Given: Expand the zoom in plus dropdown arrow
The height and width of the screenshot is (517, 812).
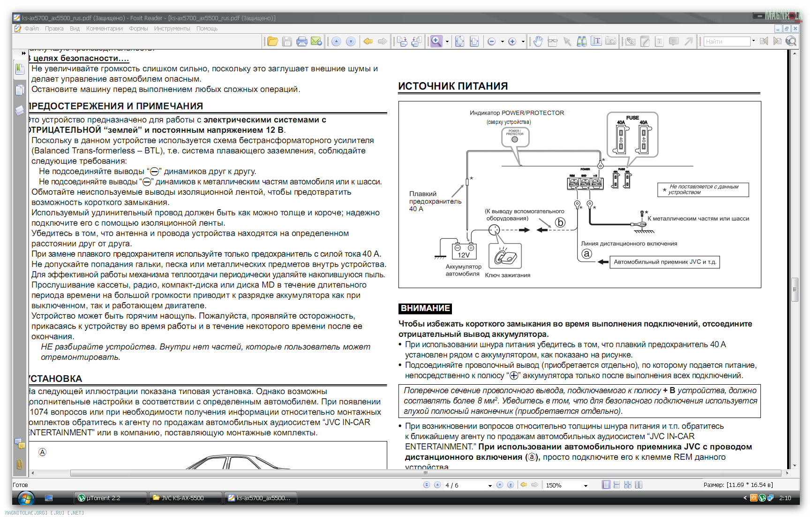Looking at the screenshot, I should tap(523, 41).
